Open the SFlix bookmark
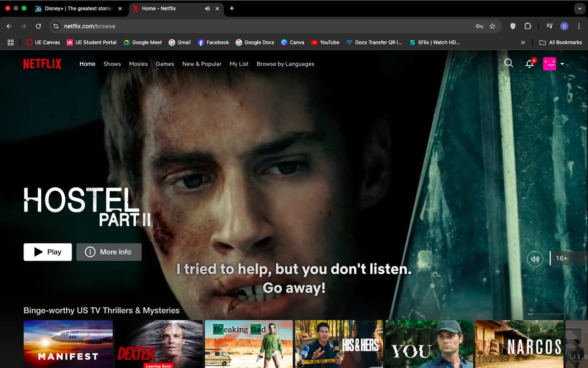Screen dimensions: 588x368 (x=435, y=43)
